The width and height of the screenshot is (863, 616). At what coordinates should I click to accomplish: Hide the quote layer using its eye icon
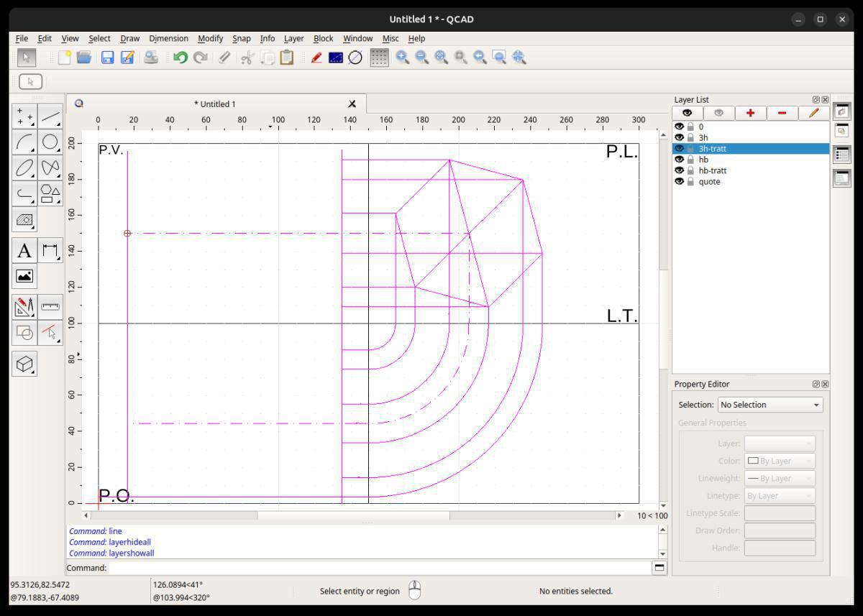pyautogui.click(x=679, y=182)
